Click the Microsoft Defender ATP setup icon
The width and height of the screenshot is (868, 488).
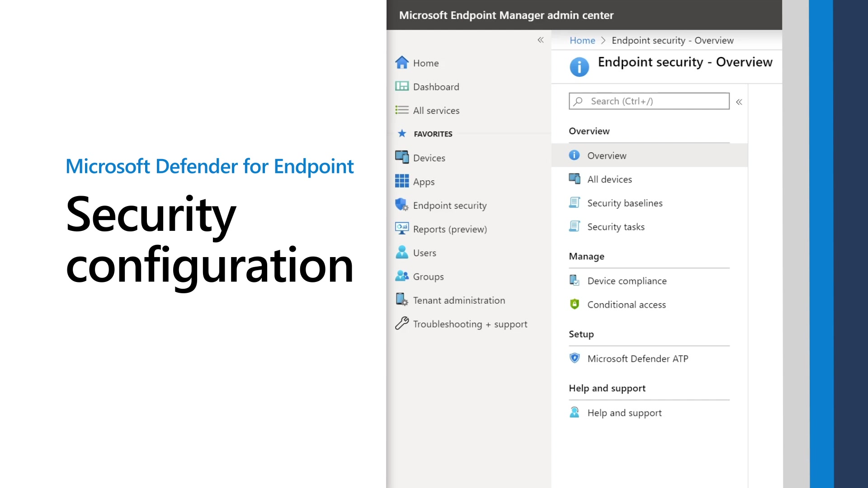pyautogui.click(x=574, y=357)
